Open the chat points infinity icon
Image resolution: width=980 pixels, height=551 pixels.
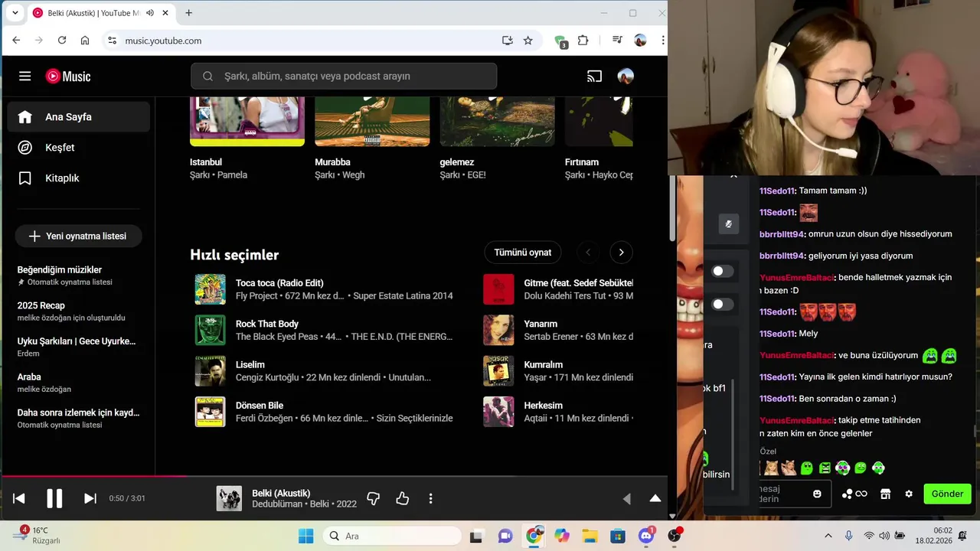click(854, 494)
